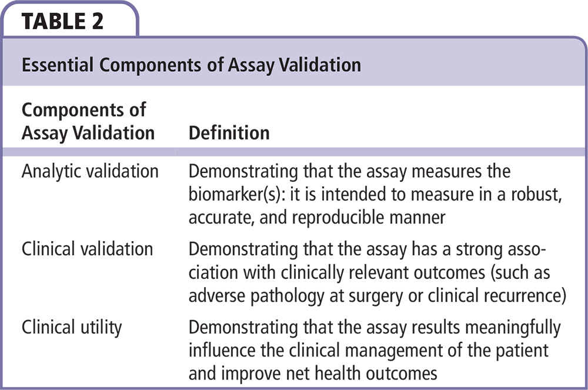Click the Clinical utility row label
588x390 pixels.
[x=71, y=326]
